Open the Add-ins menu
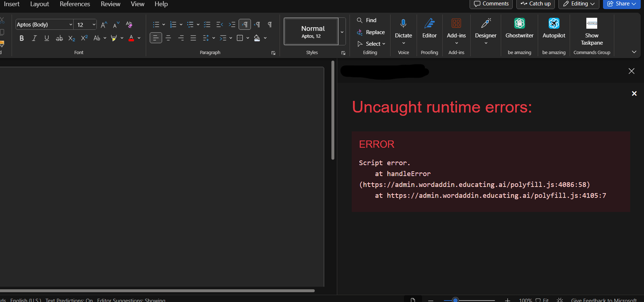 point(456,32)
